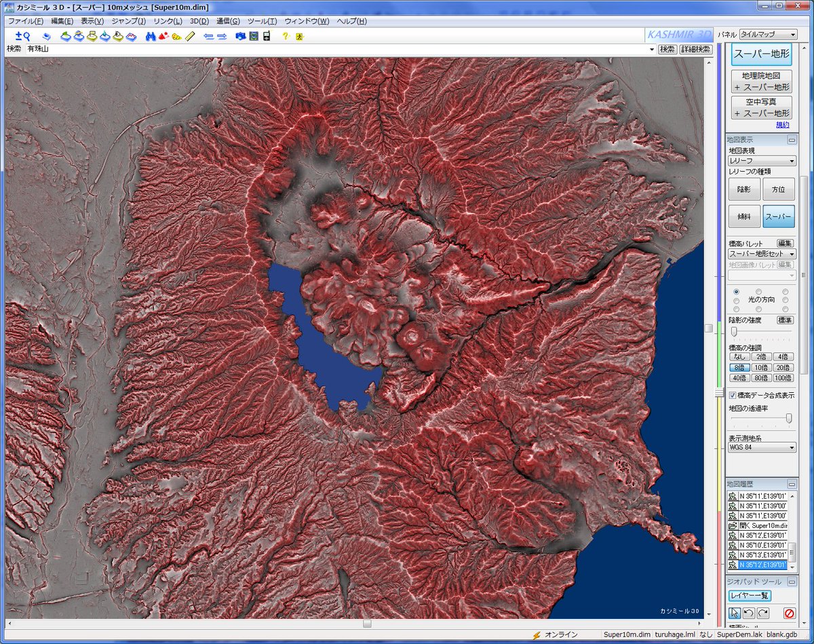Image resolution: width=814 pixels, height=644 pixels.
Task: Click the zoom magnifier tool in toolbar
Action: click(x=22, y=36)
